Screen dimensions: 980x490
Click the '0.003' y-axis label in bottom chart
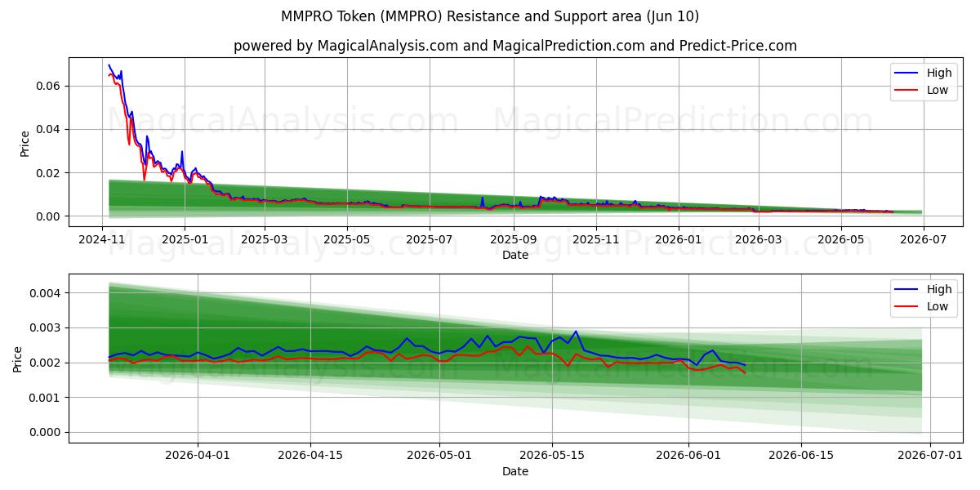(47, 327)
